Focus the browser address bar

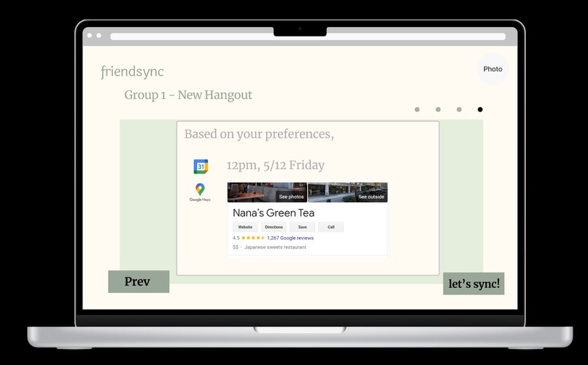tap(308, 36)
